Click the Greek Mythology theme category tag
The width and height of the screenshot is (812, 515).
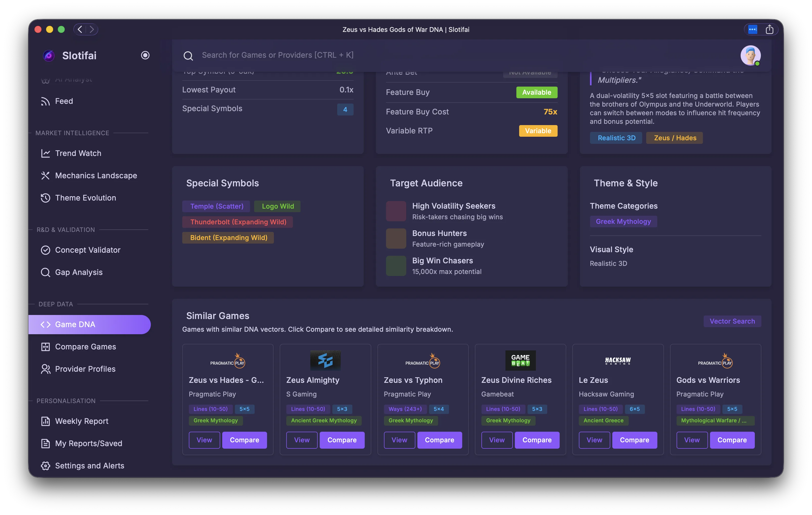[x=623, y=222]
